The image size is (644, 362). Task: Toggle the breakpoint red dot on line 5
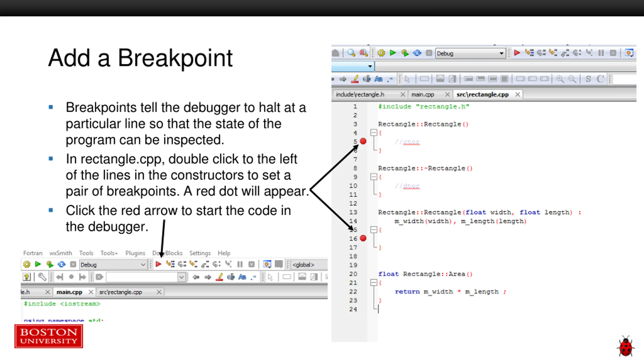coord(363,141)
